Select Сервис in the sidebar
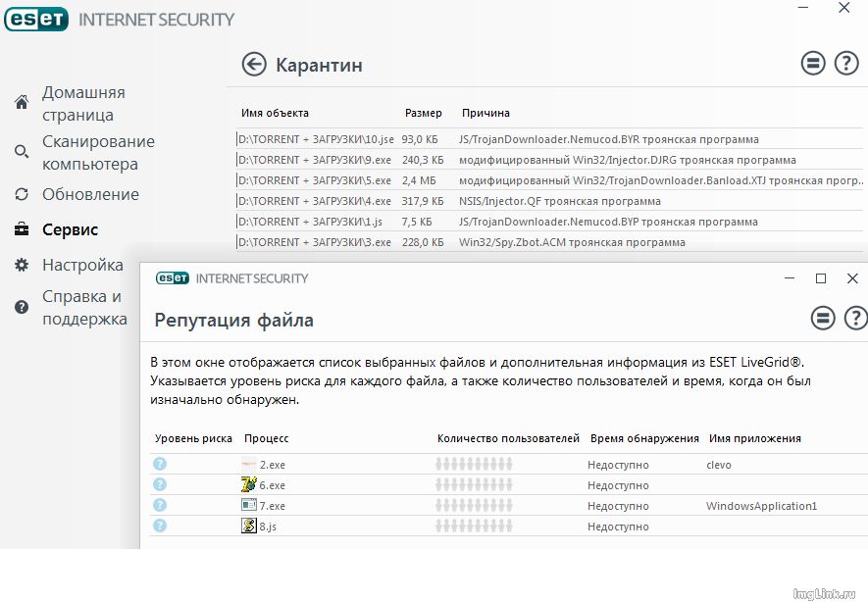Screen dimensions: 868x602 click(x=70, y=229)
